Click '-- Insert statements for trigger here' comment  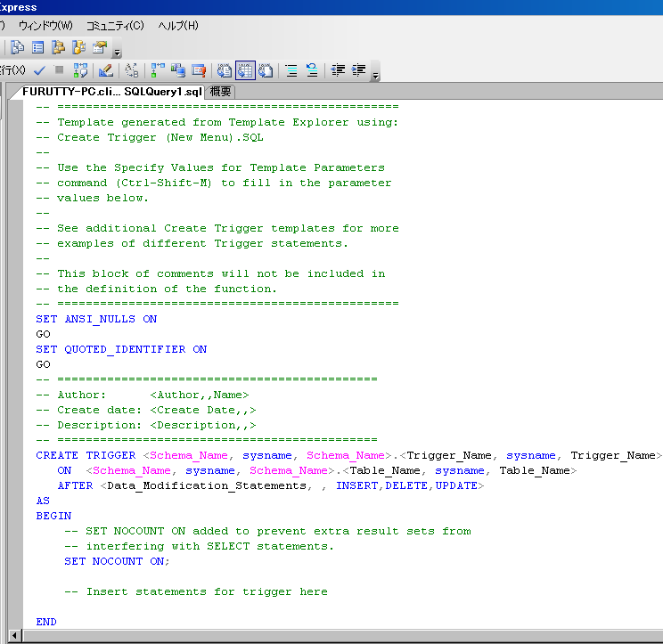click(196, 591)
